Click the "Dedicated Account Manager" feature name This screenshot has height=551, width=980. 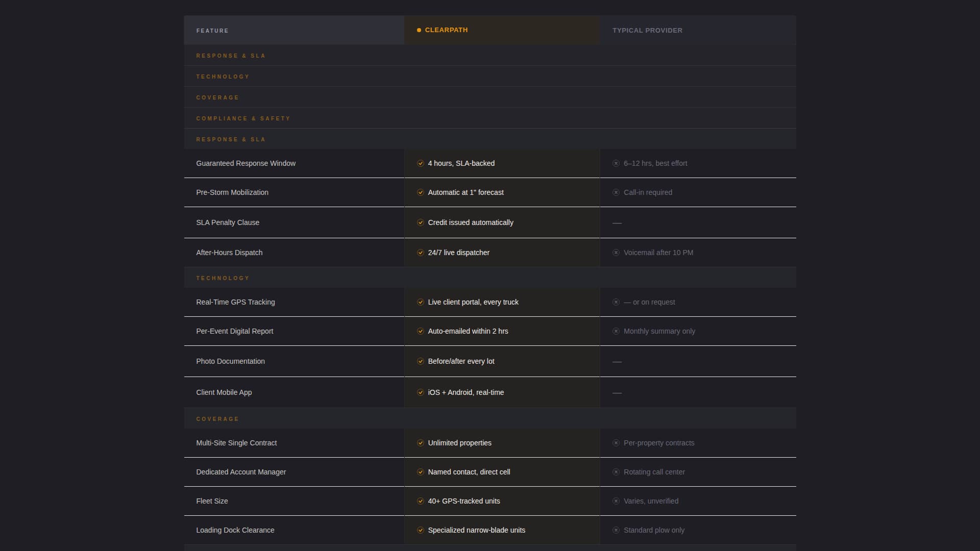pos(241,472)
